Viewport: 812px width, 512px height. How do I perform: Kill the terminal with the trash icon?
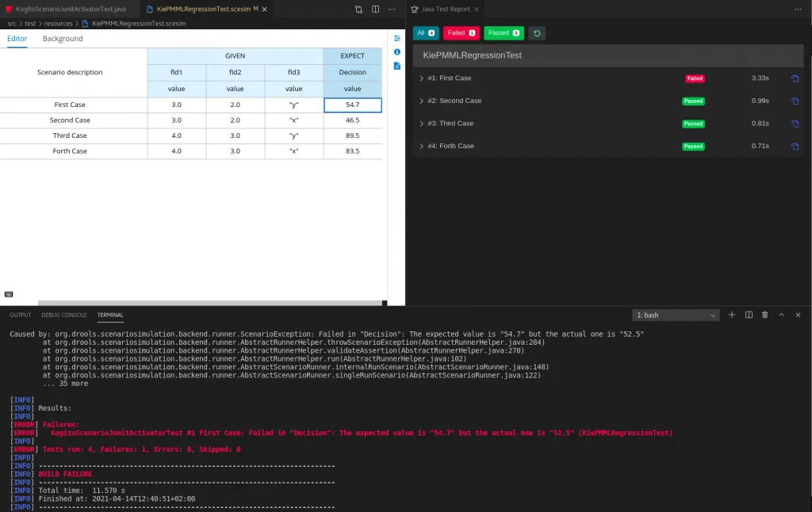[x=765, y=315]
